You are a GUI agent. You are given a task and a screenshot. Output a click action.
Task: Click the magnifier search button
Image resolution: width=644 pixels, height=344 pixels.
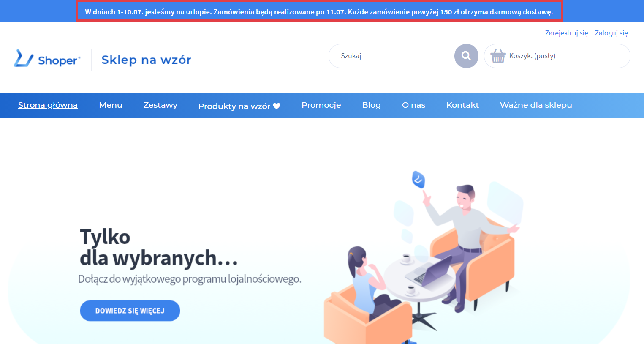tap(466, 56)
